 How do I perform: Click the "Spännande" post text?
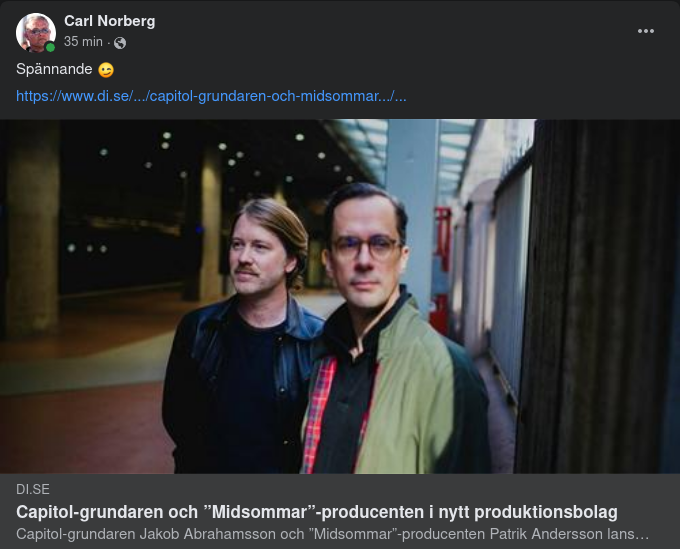54,69
